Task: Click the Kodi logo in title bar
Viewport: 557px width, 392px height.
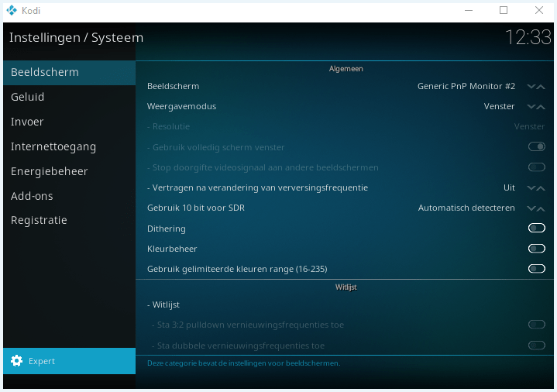Action: [x=12, y=10]
